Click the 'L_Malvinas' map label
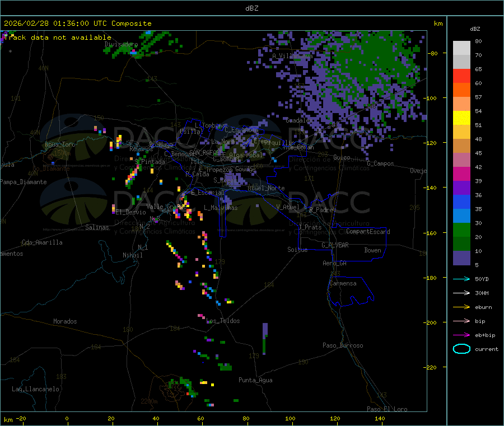Screen dimensions: 504x426 221,208
